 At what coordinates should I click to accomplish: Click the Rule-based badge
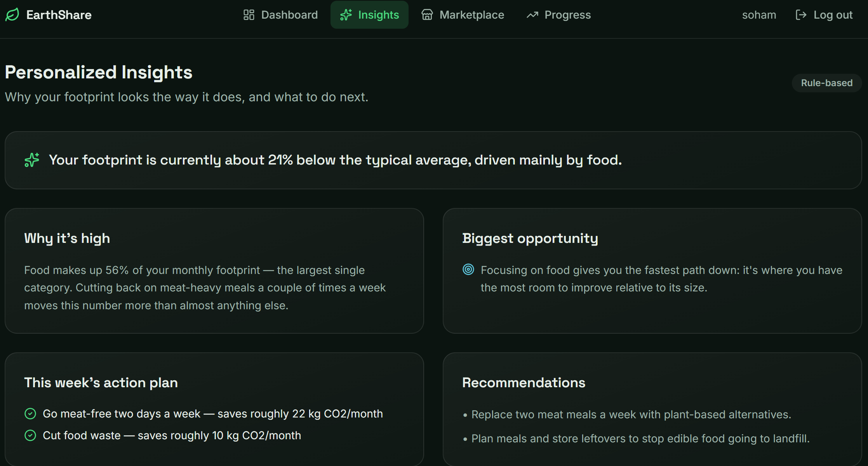827,83
